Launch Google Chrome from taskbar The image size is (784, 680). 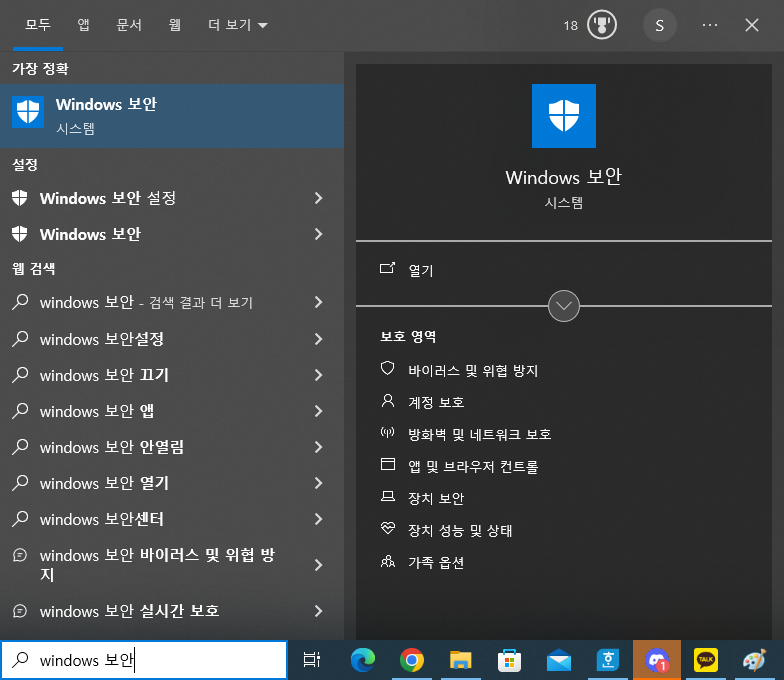pyautogui.click(x=412, y=660)
